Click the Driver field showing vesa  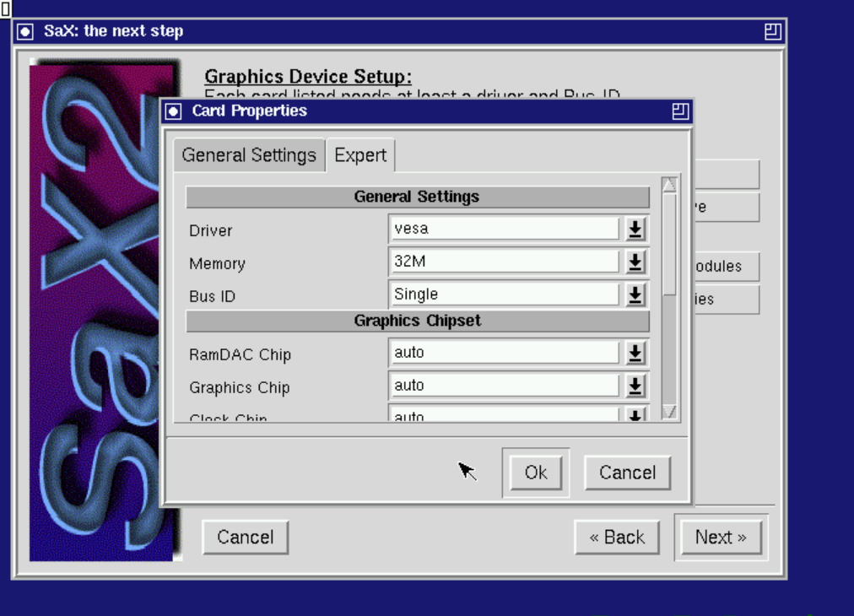pyautogui.click(x=505, y=229)
